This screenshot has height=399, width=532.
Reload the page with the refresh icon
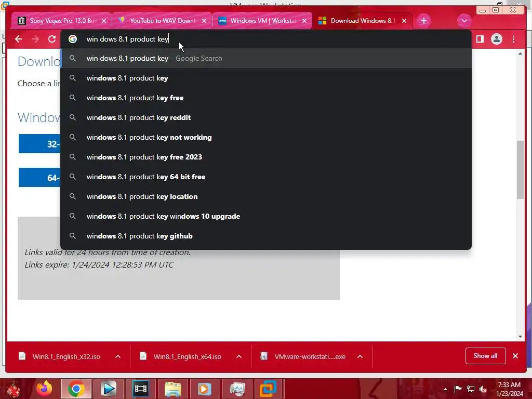tap(52, 39)
